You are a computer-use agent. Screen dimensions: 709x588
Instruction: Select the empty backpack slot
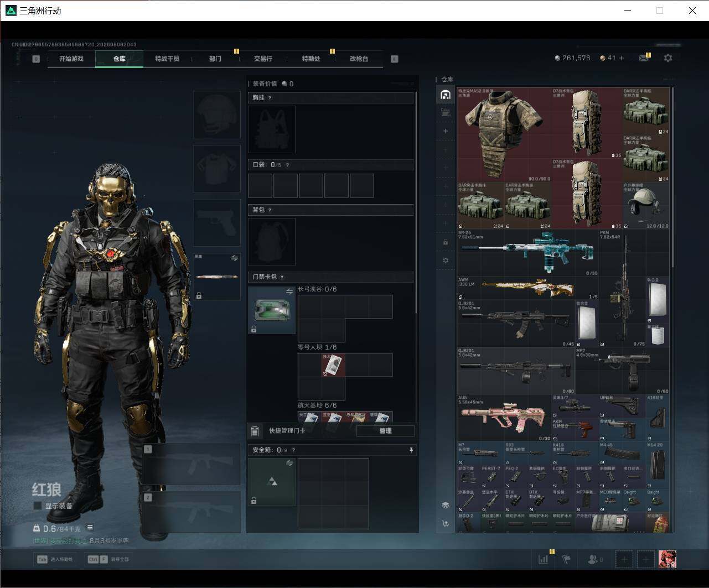click(272, 242)
